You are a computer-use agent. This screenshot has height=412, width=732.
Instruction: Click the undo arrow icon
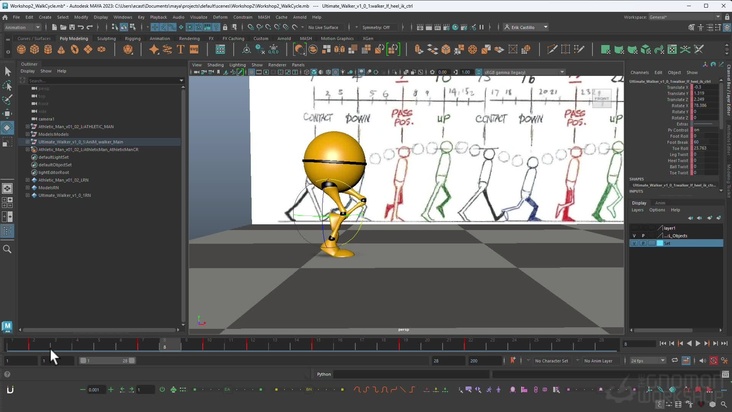81,27
